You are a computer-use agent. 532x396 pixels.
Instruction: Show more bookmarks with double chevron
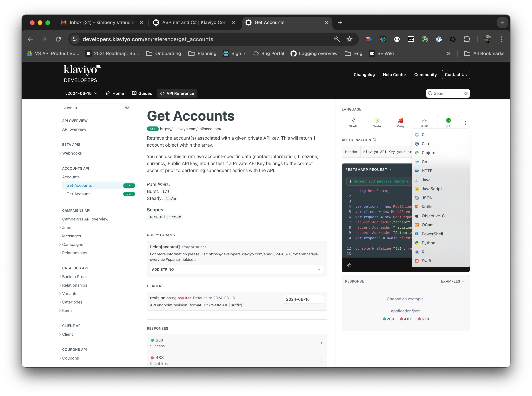click(448, 54)
